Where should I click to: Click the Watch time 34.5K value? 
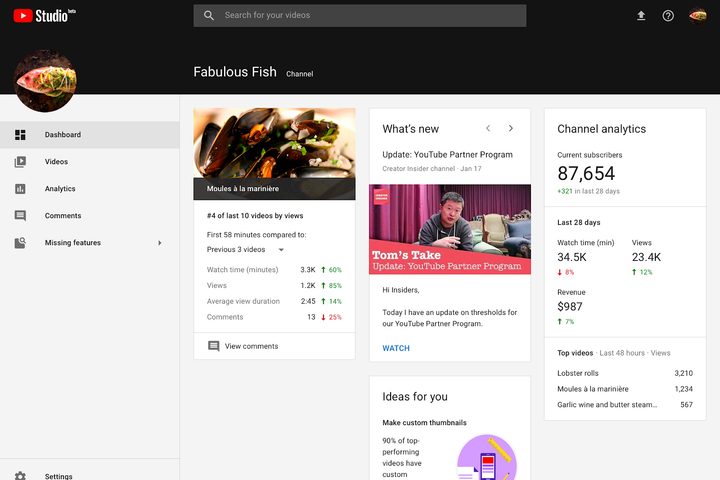coord(572,257)
